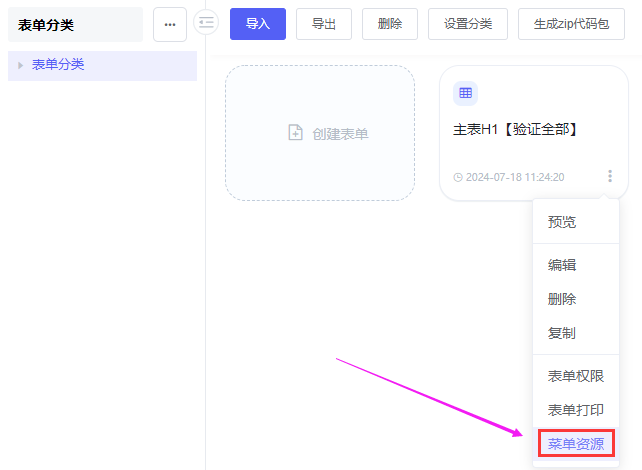
Task: Choose 预览 from the context menu
Action: 562,222
